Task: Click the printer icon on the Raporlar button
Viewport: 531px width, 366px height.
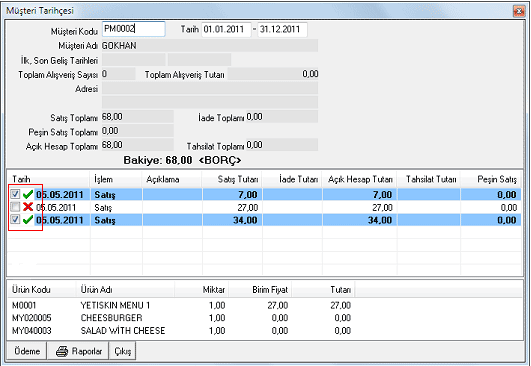Action: point(62,351)
